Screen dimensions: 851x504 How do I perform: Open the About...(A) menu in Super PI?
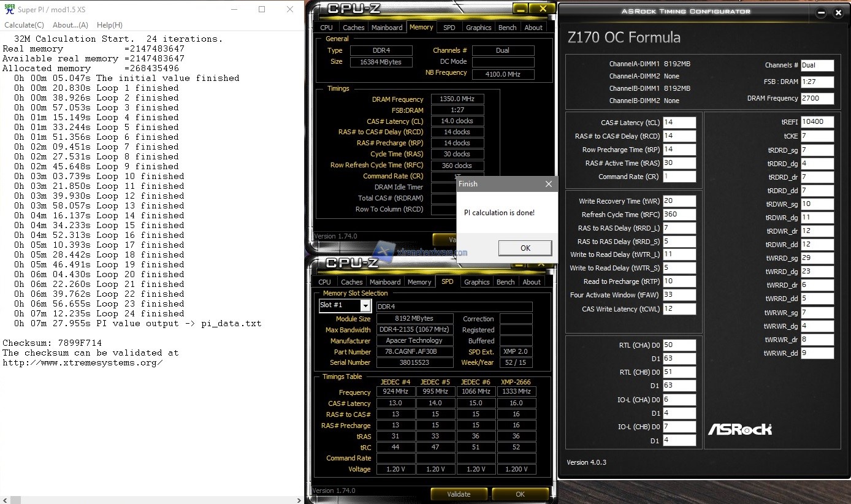click(70, 25)
